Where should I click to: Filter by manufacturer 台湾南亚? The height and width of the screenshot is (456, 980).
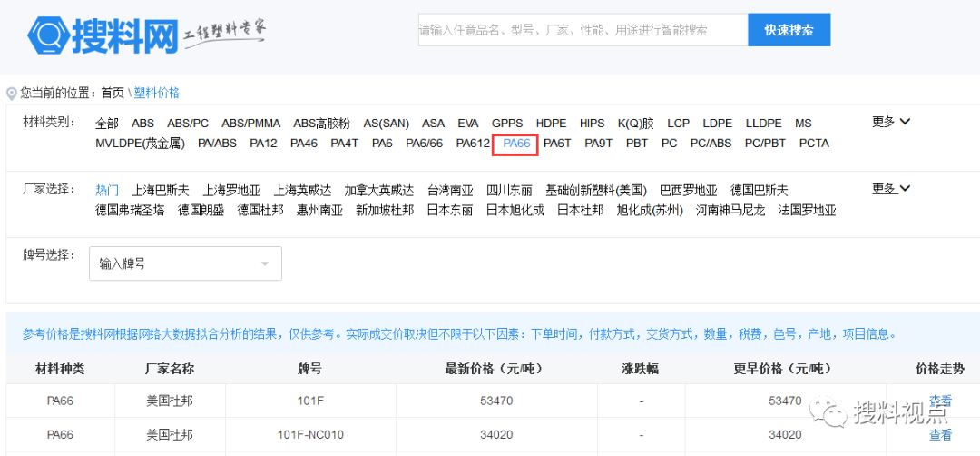(x=450, y=190)
